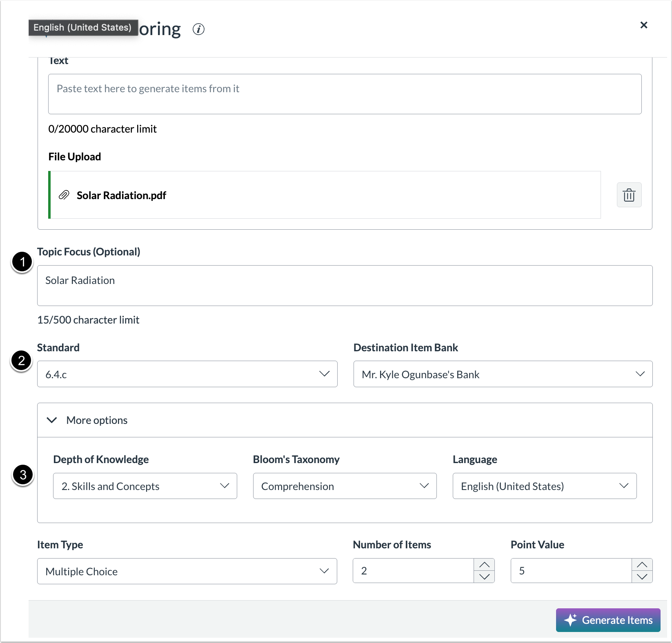
Task: Decrease the Number of Items value
Action: click(x=484, y=577)
